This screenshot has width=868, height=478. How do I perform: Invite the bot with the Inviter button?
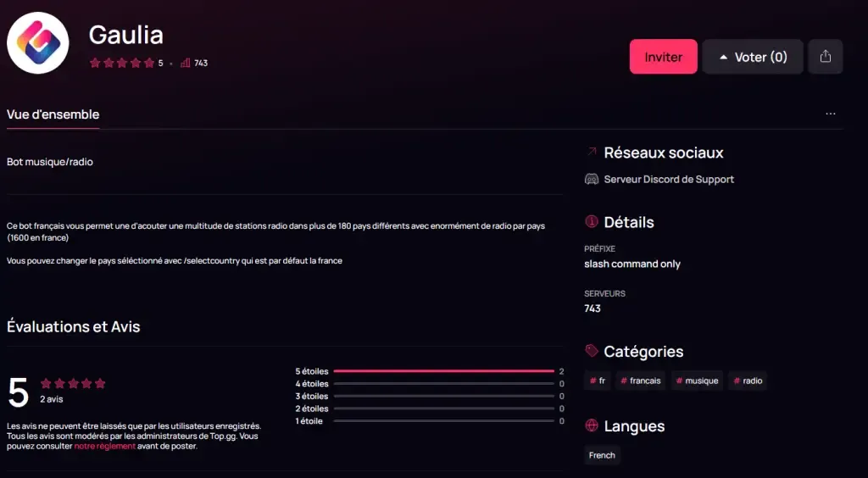click(663, 57)
